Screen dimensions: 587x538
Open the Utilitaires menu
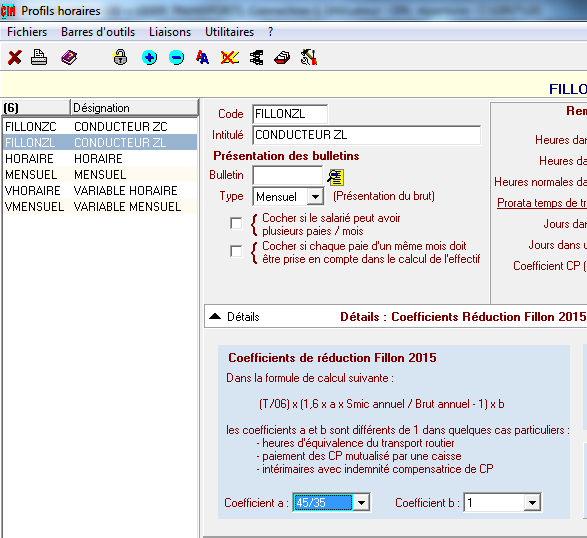229,32
